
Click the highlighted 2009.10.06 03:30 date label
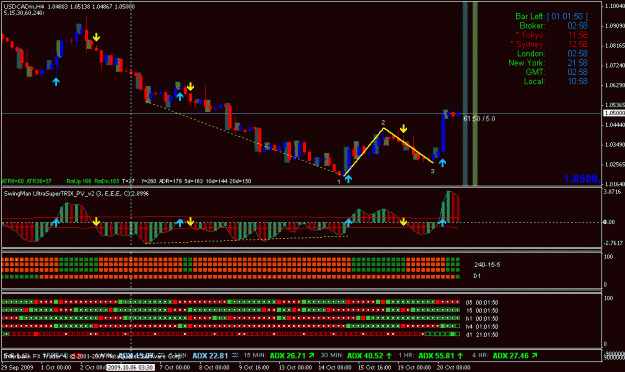[x=131, y=367]
